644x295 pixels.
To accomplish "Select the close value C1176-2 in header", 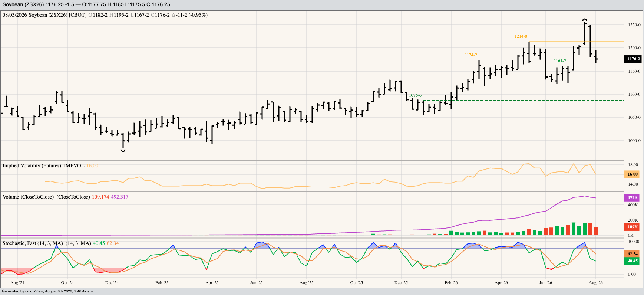I will point(160,15).
